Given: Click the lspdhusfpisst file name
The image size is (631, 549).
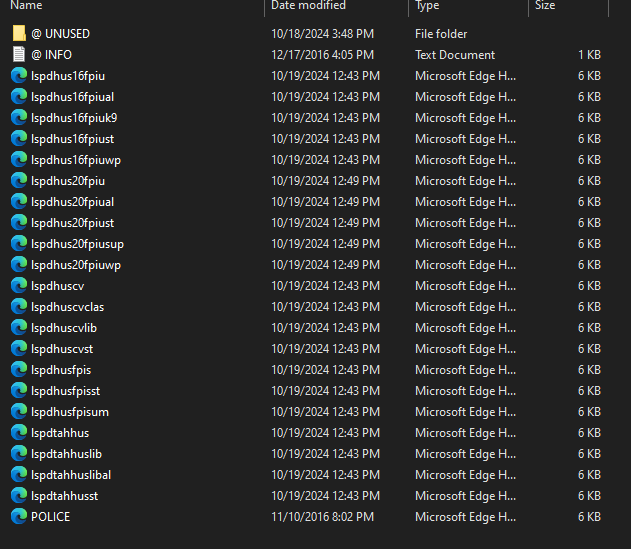Looking at the screenshot, I should (x=66, y=391).
